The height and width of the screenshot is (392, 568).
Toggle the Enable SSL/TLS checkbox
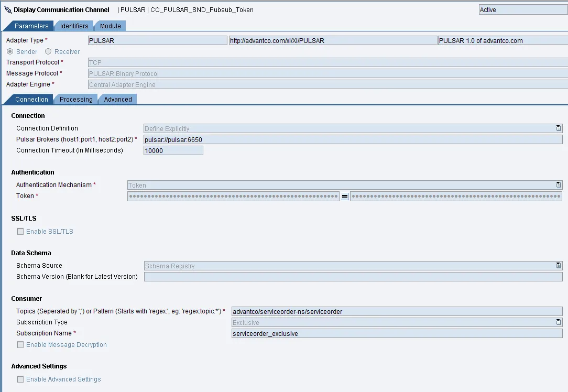20,232
